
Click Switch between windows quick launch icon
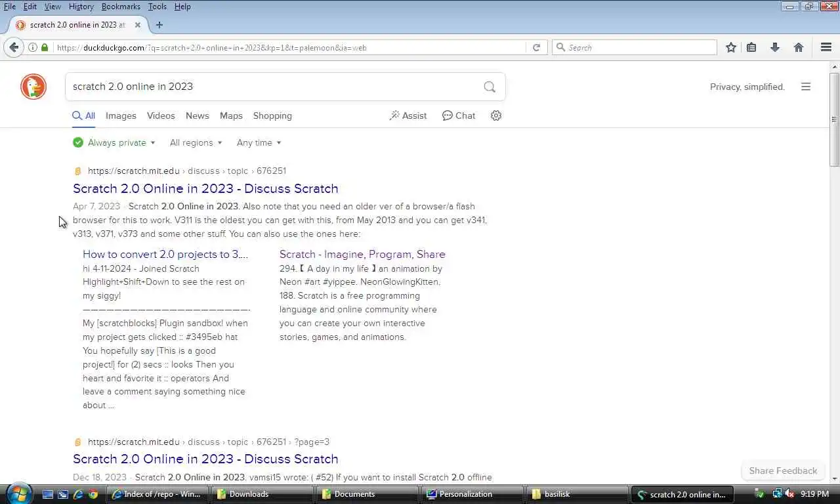point(63,494)
